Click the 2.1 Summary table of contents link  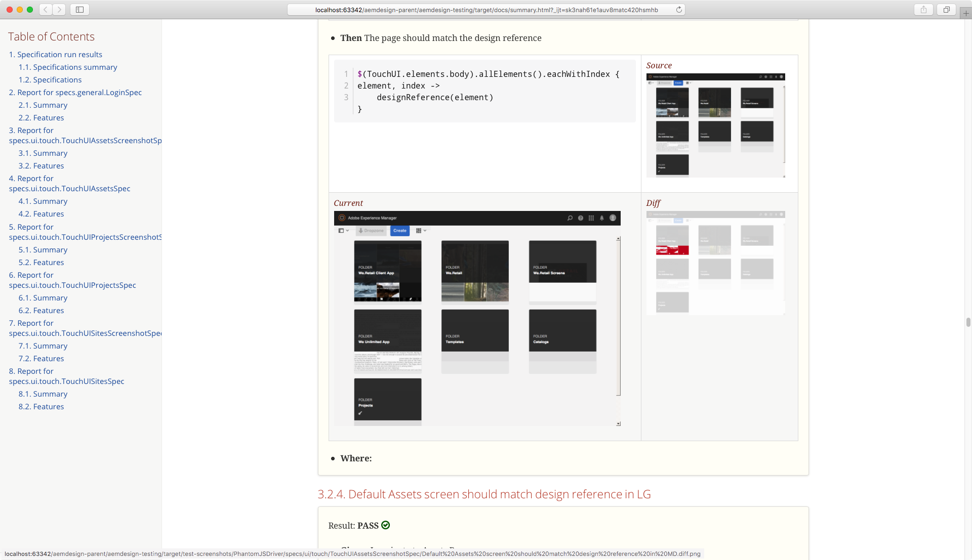click(x=43, y=105)
